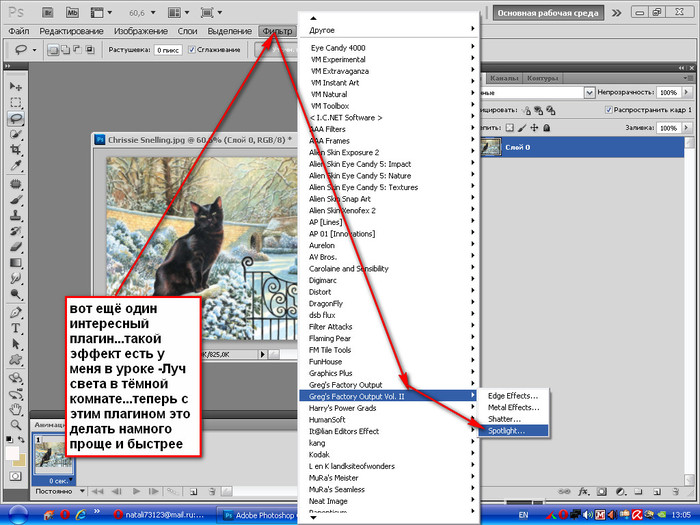Select the Custom Shape tool

click(x=16, y=360)
